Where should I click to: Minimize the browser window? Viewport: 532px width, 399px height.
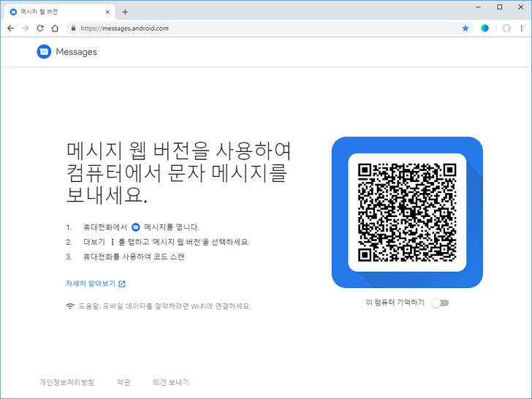pyautogui.click(x=479, y=7)
